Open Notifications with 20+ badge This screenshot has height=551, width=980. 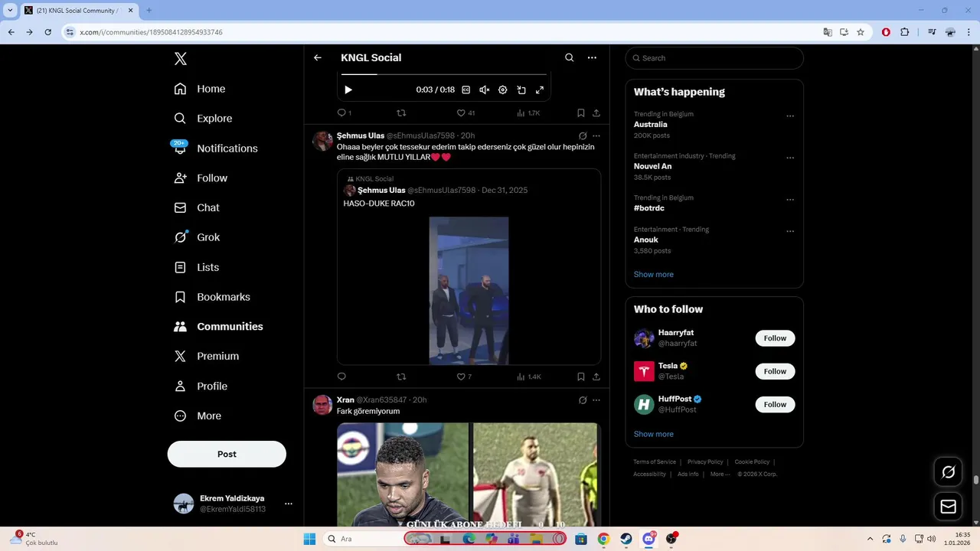216,148
